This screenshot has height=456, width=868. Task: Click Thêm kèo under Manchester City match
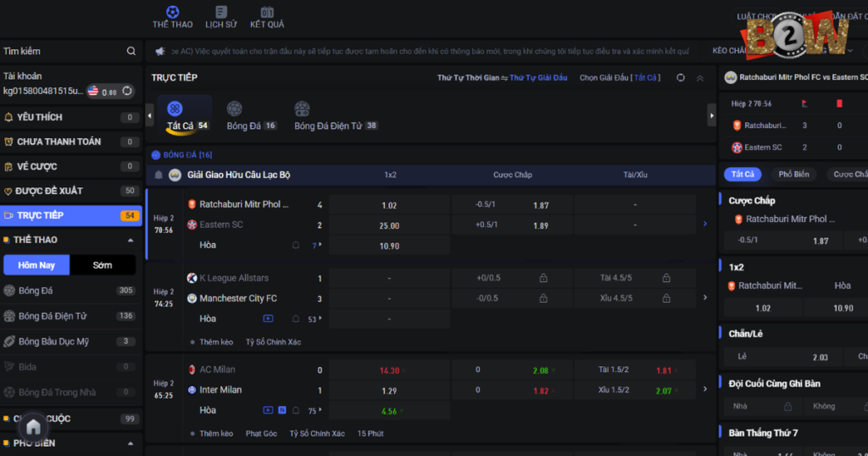(x=216, y=342)
